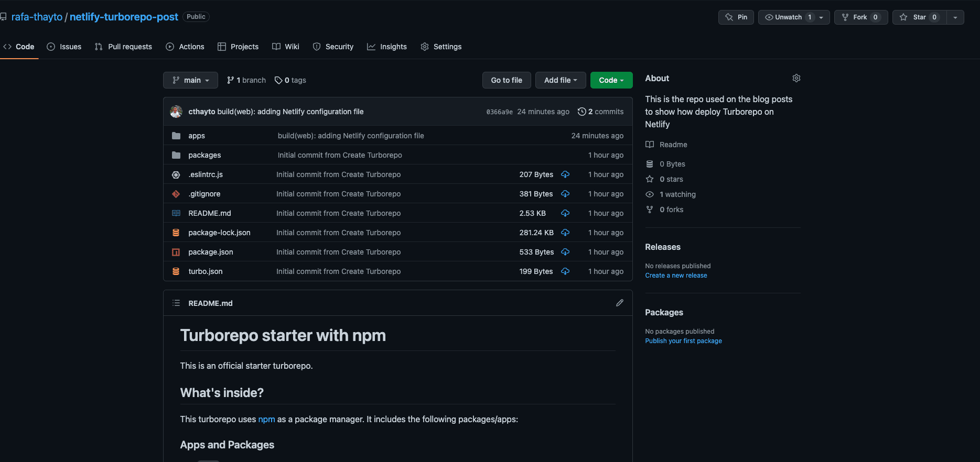Edit README.md with the pencil icon

[x=619, y=303]
